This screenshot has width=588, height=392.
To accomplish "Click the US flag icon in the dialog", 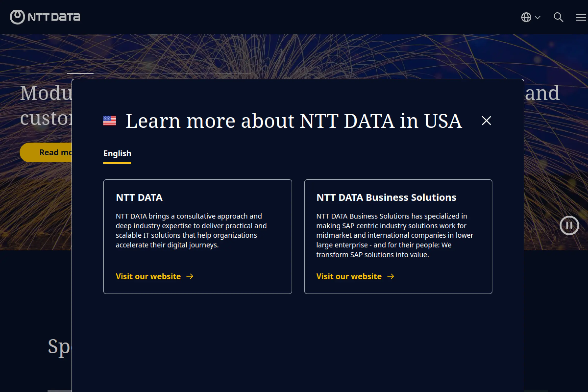I will coord(110,121).
